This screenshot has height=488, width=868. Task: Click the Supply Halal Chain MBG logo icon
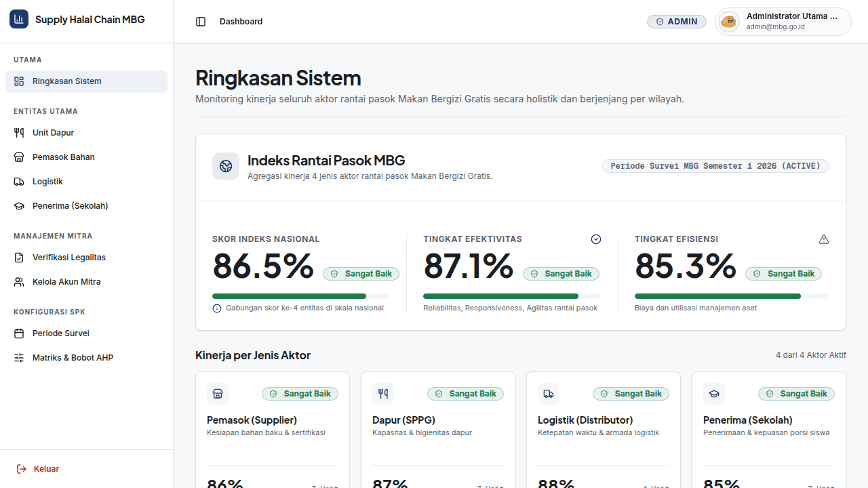click(x=19, y=19)
